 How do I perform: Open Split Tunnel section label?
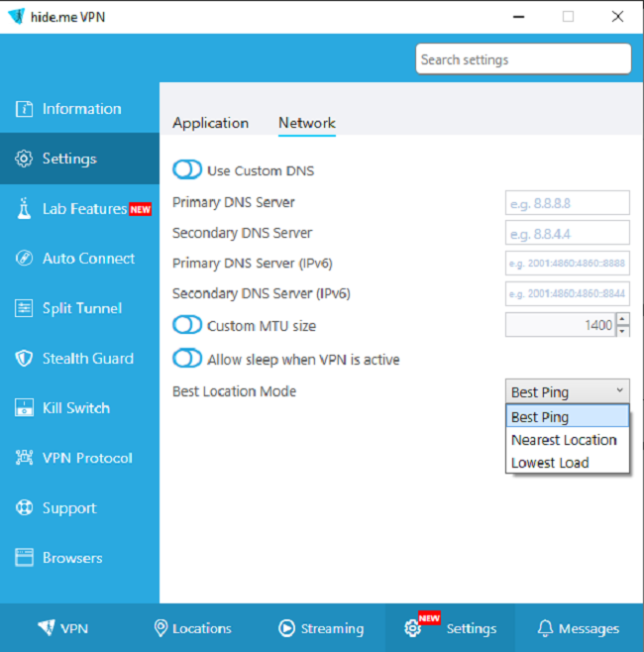coord(82,308)
